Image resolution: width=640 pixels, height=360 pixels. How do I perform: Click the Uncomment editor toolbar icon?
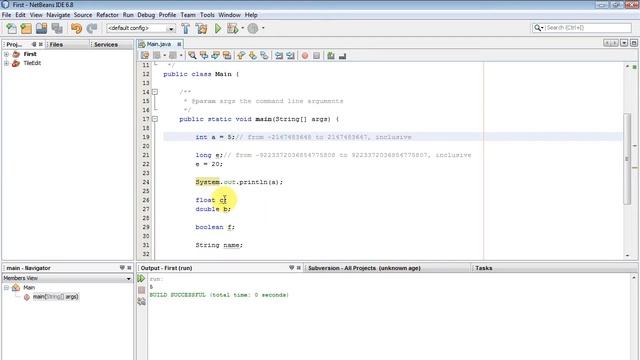[x=342, y=56]
